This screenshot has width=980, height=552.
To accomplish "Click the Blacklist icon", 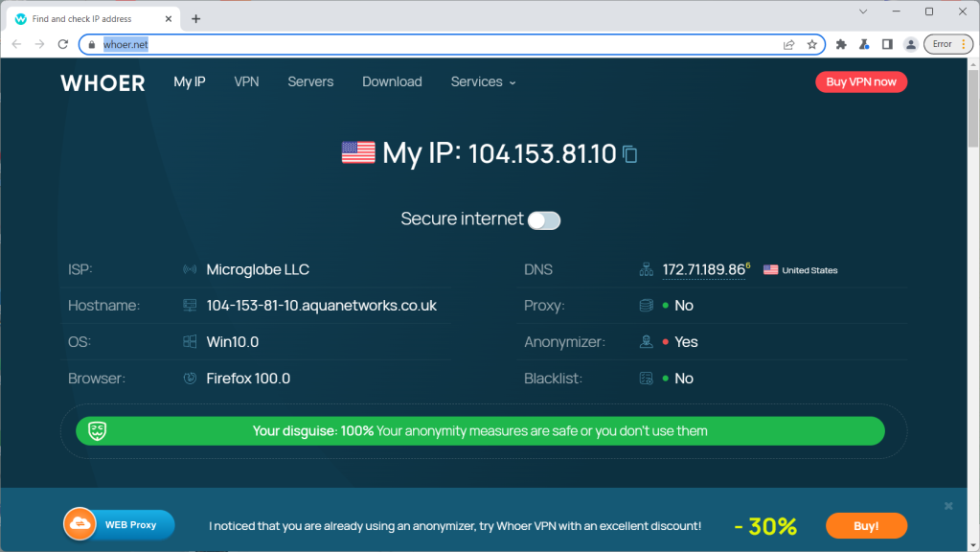I will (x=647, y=379).
